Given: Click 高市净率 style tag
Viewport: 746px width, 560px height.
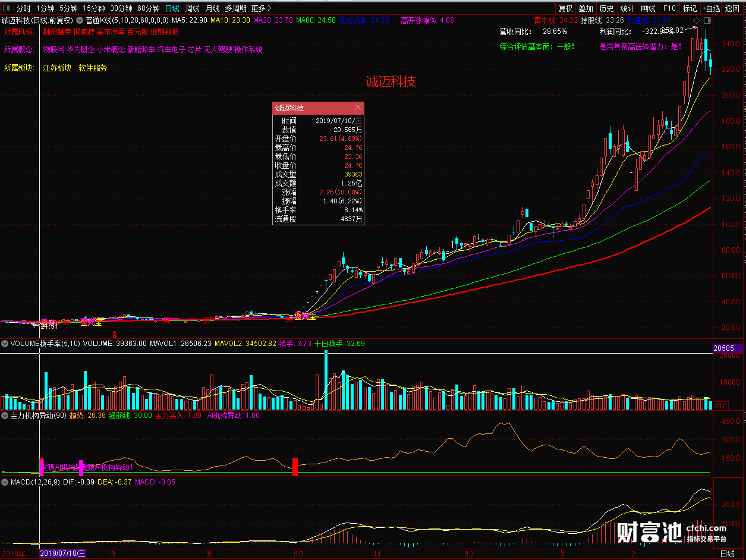Looking at the screenshot, I should pyautogui.click(x=111, y=32).
